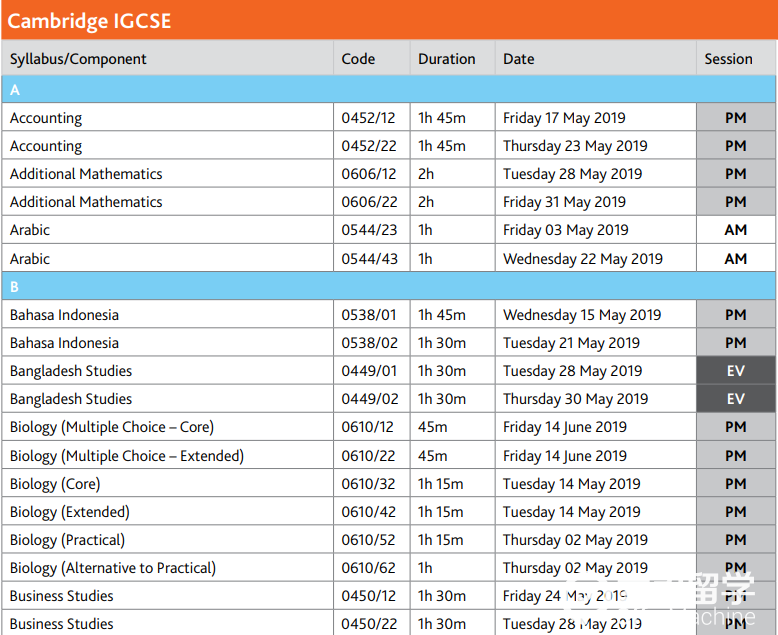Click 2h duration for code 0606/12
The image size is (778, 635).
426,174
